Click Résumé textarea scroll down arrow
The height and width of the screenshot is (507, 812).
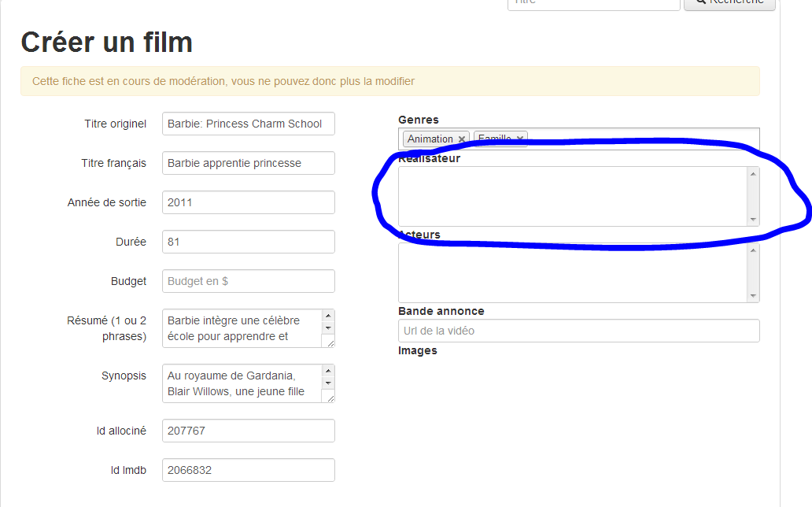(328, 328)
